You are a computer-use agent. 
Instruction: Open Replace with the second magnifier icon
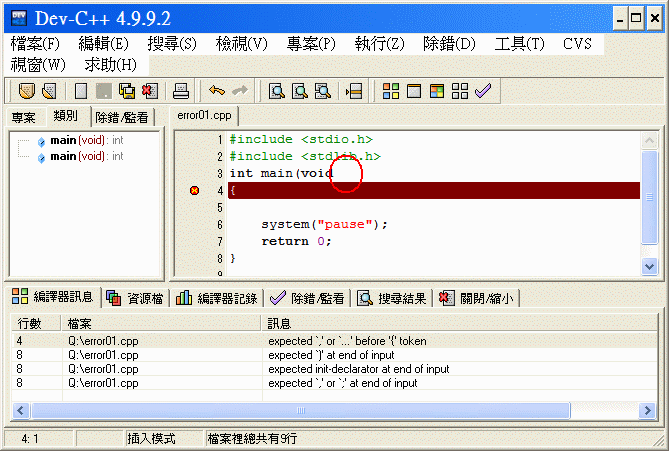300,91
